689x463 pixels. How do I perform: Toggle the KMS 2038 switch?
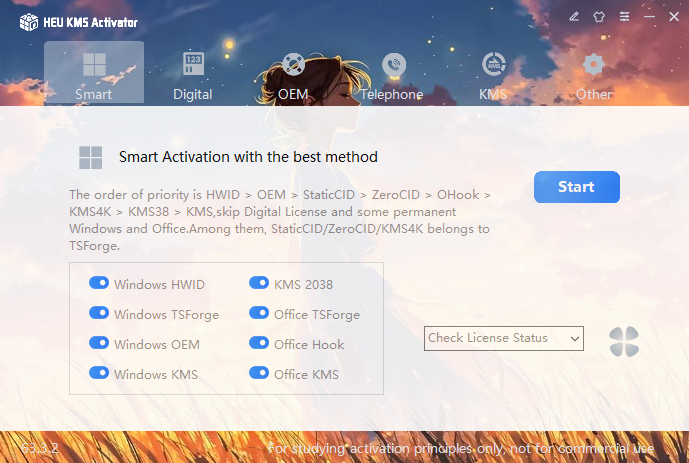[259, 283]
